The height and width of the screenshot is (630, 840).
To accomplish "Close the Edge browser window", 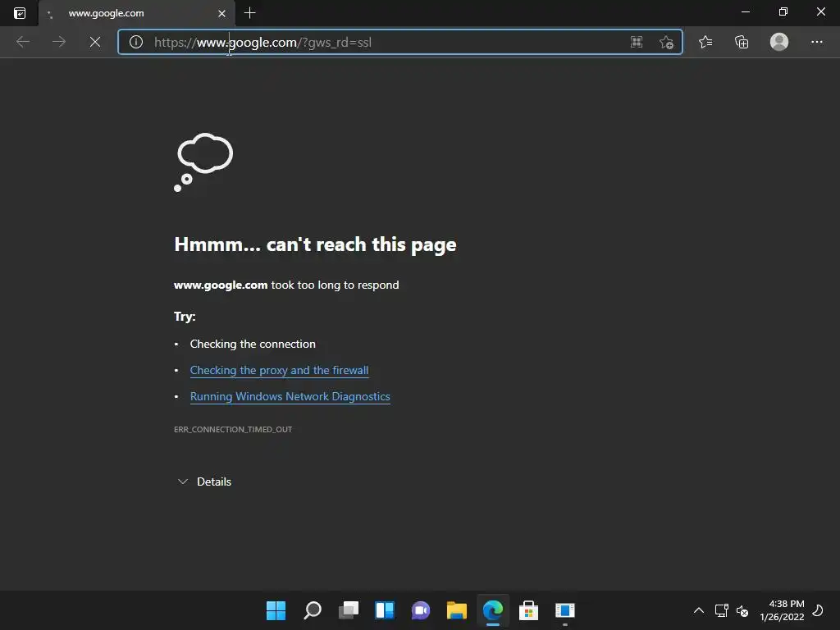I will coord(820,11).
